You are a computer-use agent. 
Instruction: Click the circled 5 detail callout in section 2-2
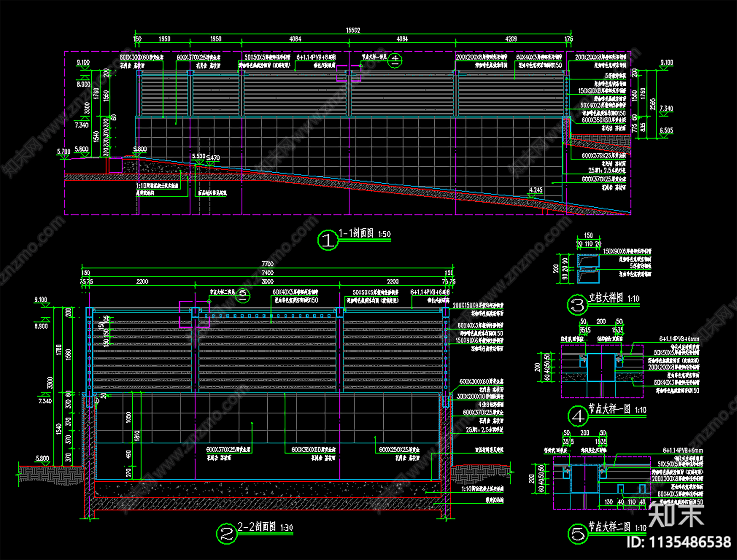[x=243, y=295]
